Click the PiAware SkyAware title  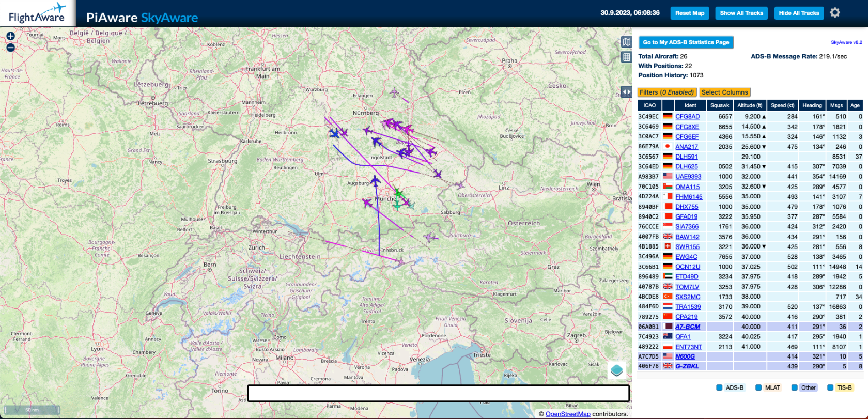[x=142, y=18]
